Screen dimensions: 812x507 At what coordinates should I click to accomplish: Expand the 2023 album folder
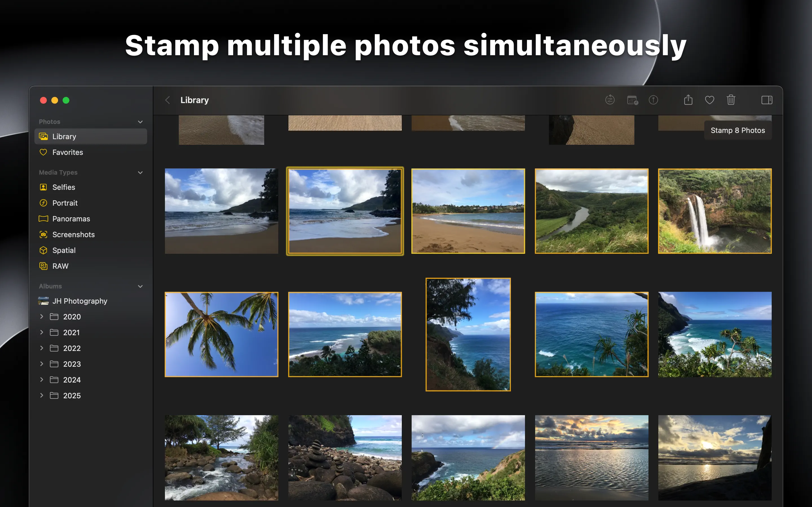tap(42, 364)
